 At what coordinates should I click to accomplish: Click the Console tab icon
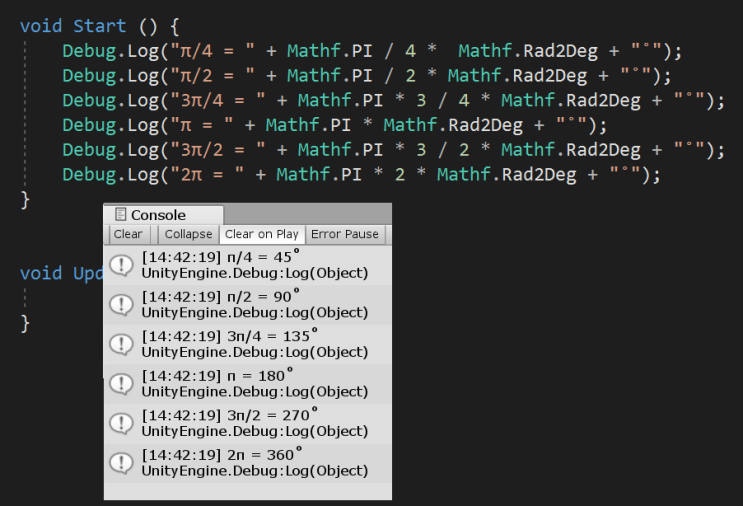[x=121, y=215]
